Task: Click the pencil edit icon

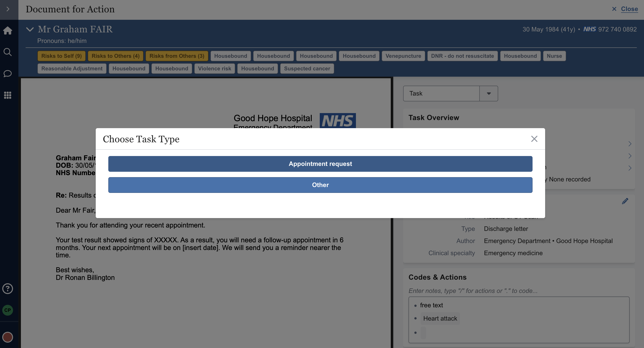Action: [625, 201]
